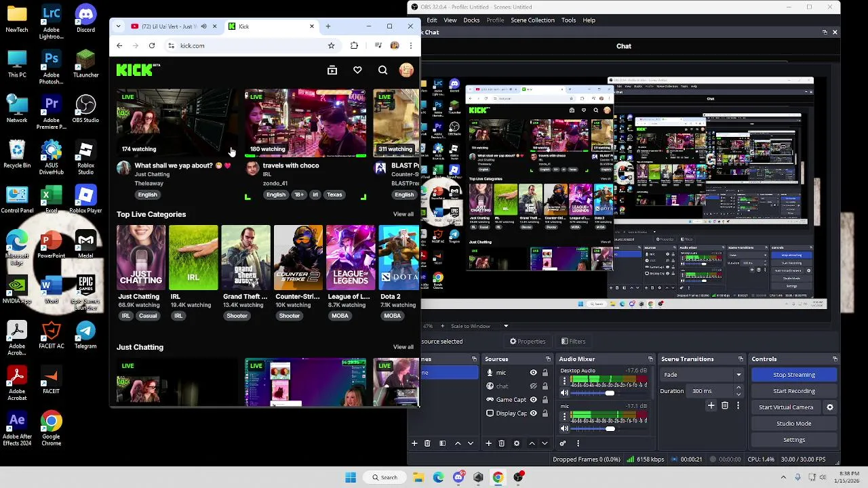This screenshot has width=868, height=488.
Task: Open scene transition three-dot options
Action: 739,405
